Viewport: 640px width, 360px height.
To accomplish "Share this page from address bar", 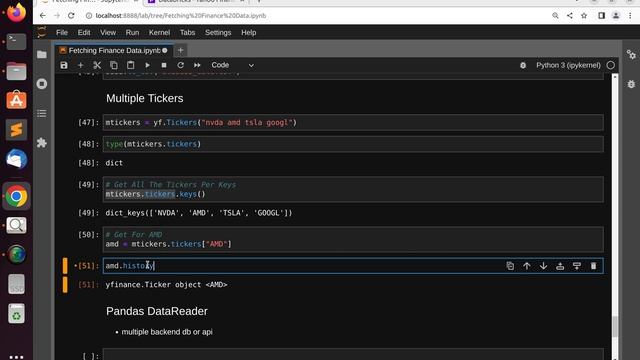I will [x=569, y=16].
